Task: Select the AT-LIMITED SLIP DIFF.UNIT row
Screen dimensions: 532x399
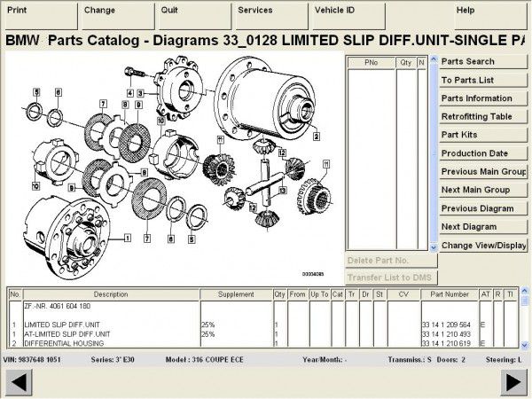Action: [263, 334]
